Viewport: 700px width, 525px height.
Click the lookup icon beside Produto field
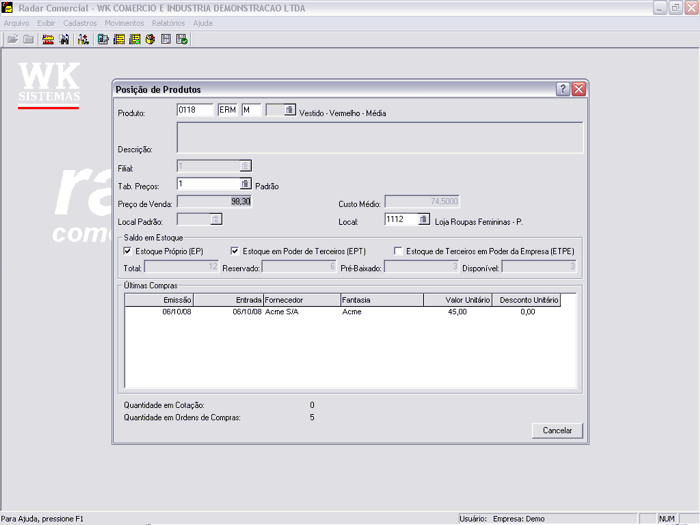coord(290,110)
